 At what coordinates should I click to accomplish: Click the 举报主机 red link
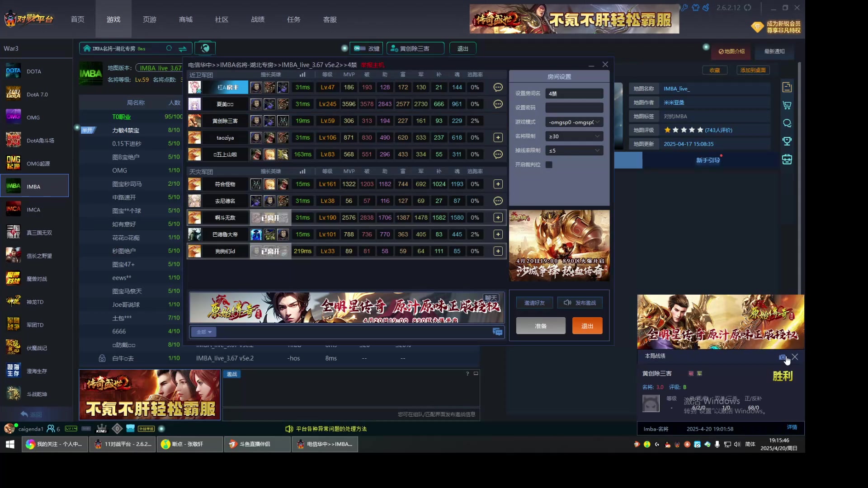click(x=373, y=65)
